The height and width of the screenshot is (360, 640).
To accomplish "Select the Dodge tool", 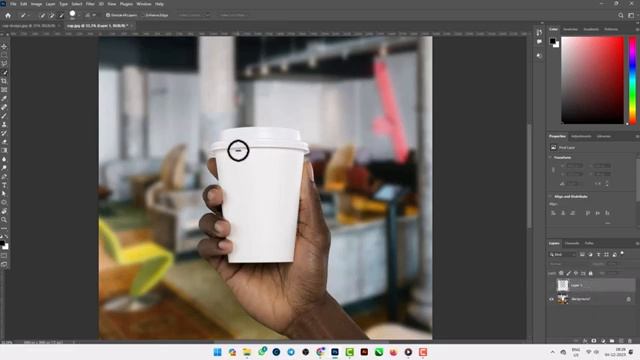I will [x=4, y=168].
